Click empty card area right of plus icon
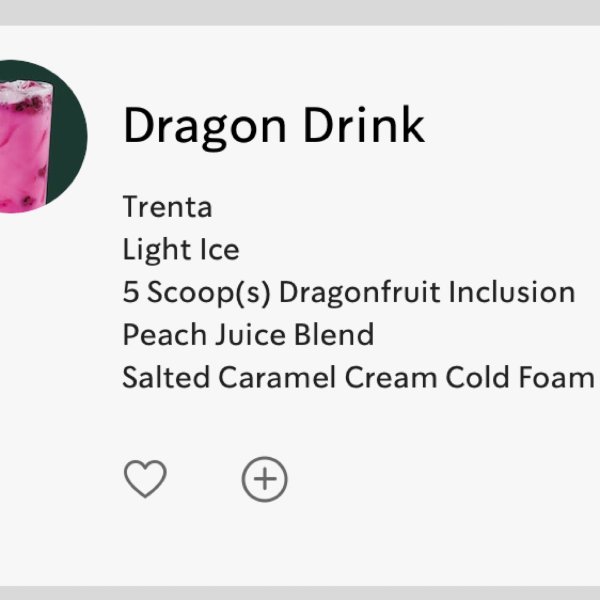This screenshot has width=600, height=600. 440,479
